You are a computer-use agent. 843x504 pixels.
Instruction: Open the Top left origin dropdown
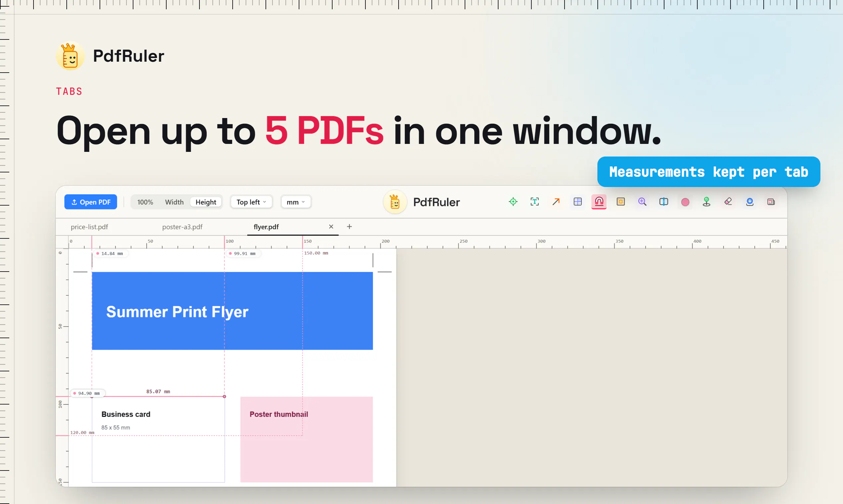[252, 202]
